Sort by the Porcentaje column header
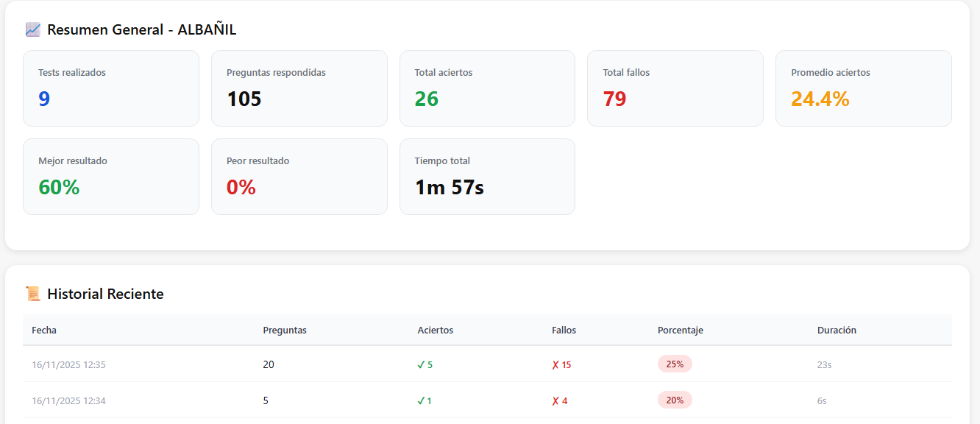Image resolution: width=980 pixels, height=424 pixels. 680,331
